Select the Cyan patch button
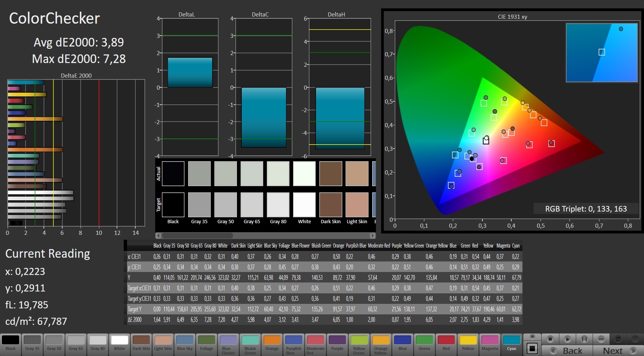The height and width of the screenshot is (356, 644). pos(511,344)
